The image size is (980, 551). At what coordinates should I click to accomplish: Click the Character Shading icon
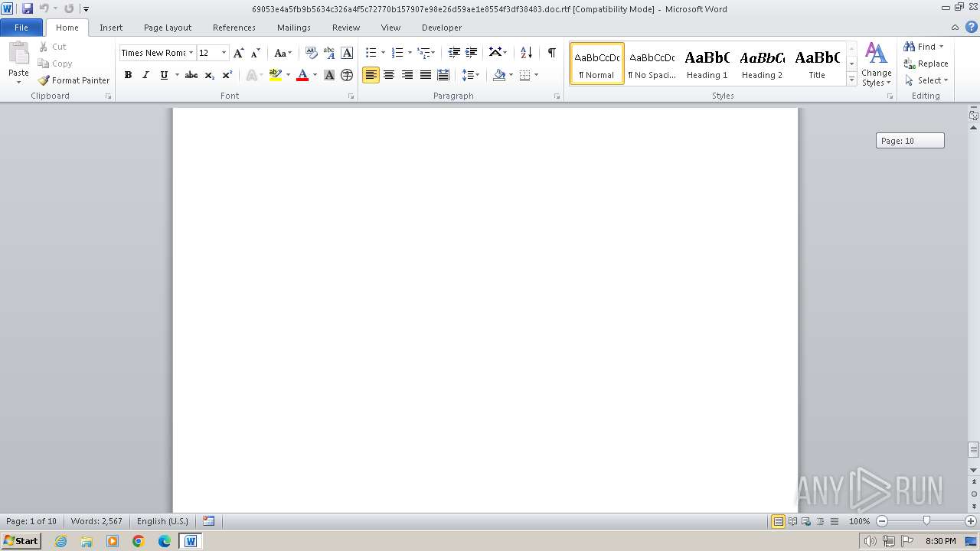click(329, 75)
